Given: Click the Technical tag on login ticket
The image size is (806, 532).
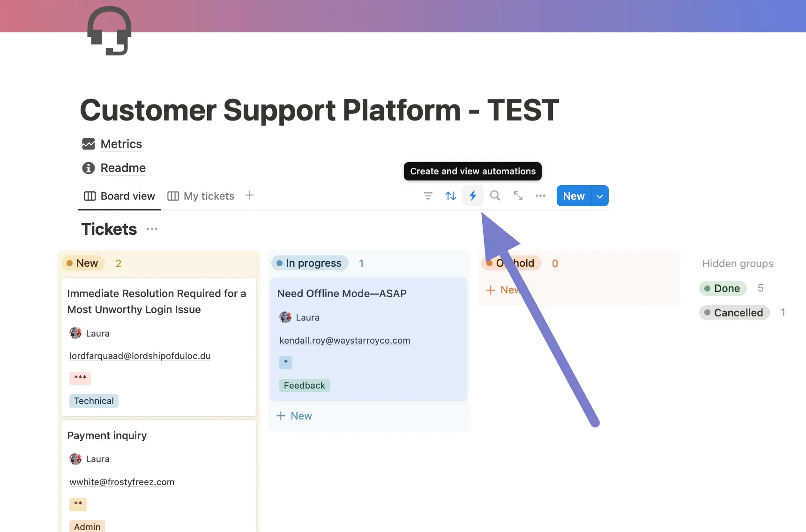Looking at the screenshot, I should click(x=94, y=401).
